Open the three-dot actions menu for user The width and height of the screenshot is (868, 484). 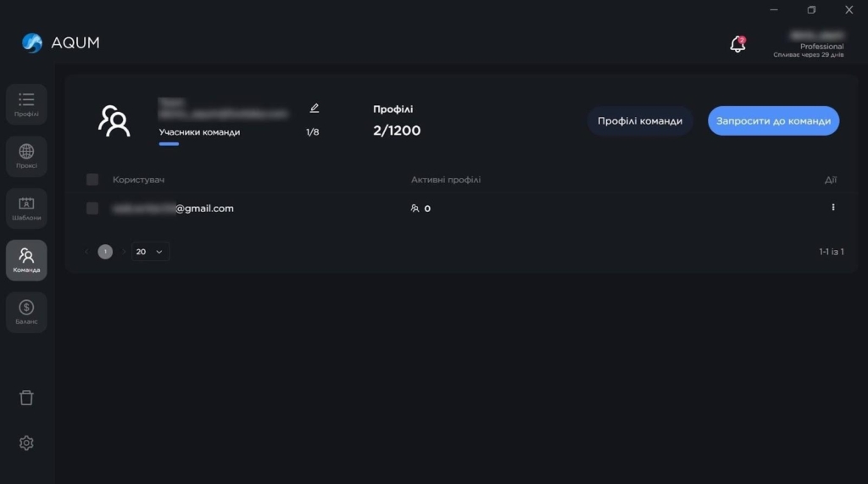tap(833, 208)
